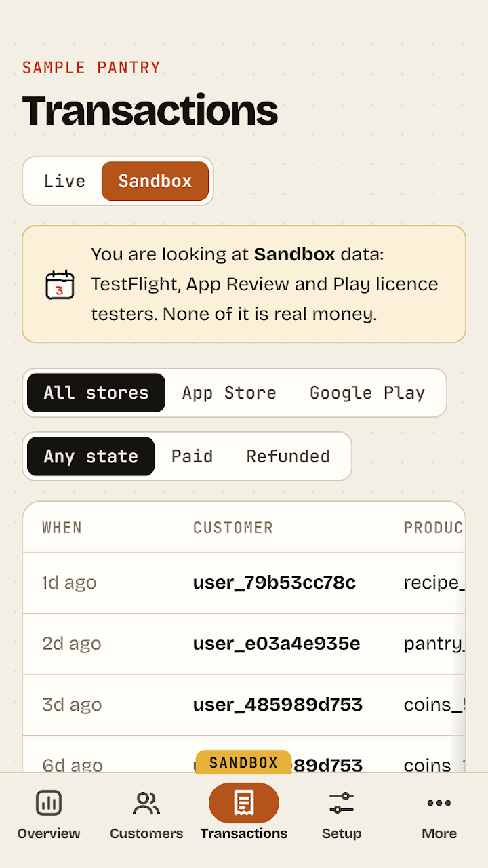Open the Overview bar-chart icon
Image resolution: width=488 pixels, height=868 pixels.
pos(49,803)
